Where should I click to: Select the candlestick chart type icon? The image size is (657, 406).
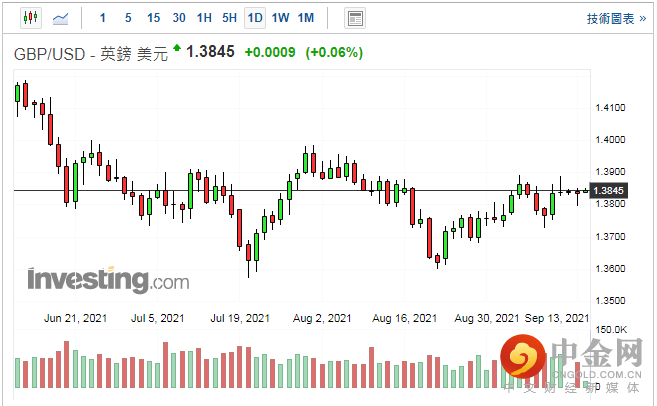pos(29,18)
